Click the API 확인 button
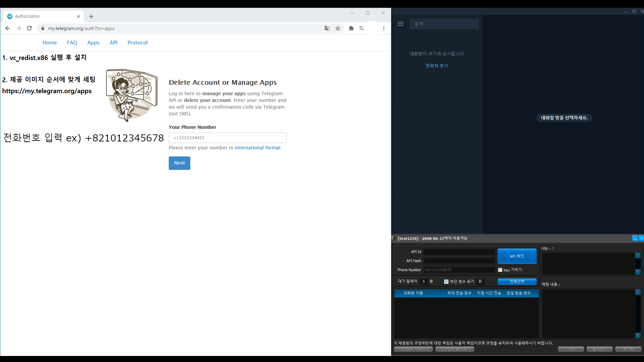The image size is (644, 362). tap(517, 256)
